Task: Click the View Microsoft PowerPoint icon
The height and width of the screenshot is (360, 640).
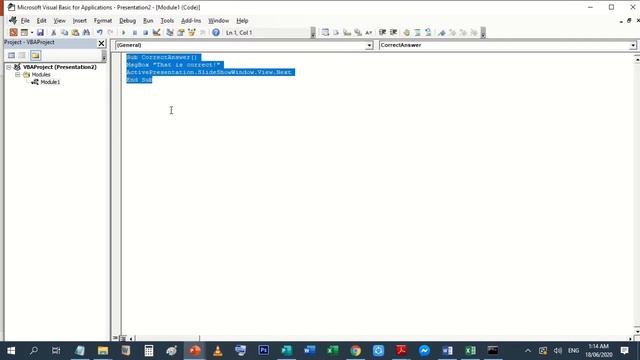Action: 13,32
